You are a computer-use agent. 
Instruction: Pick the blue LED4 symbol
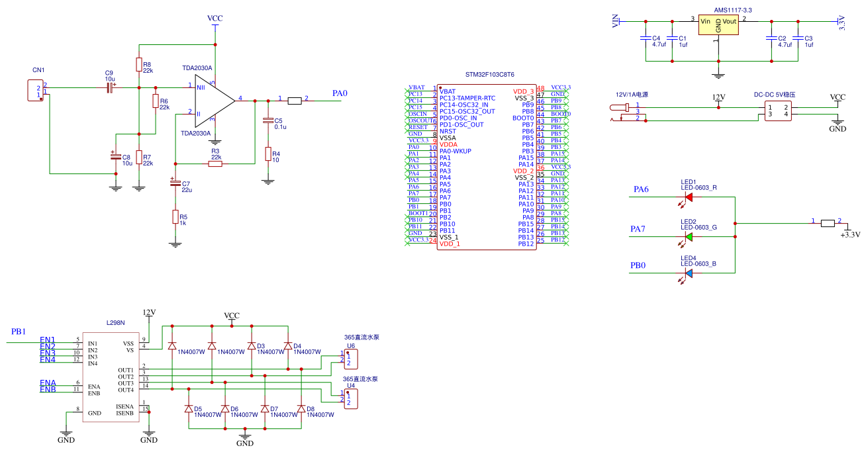[x=689, y=273]
